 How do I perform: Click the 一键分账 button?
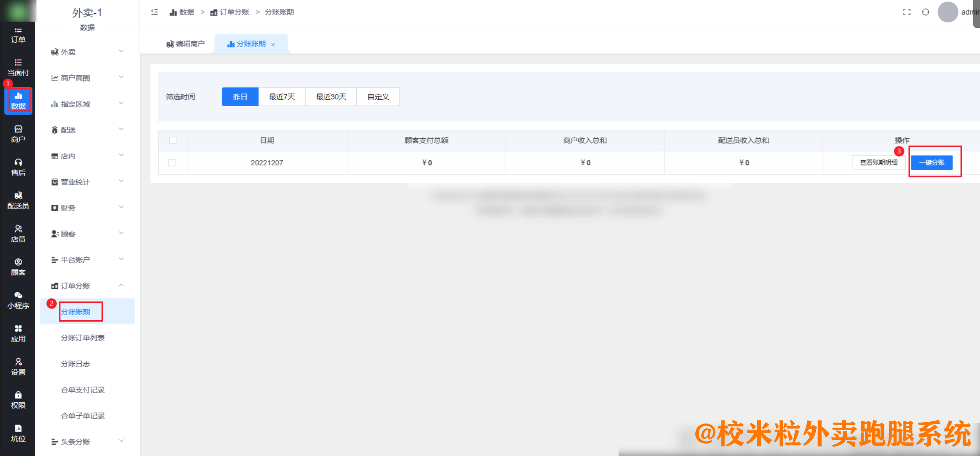tap(932, 162)
